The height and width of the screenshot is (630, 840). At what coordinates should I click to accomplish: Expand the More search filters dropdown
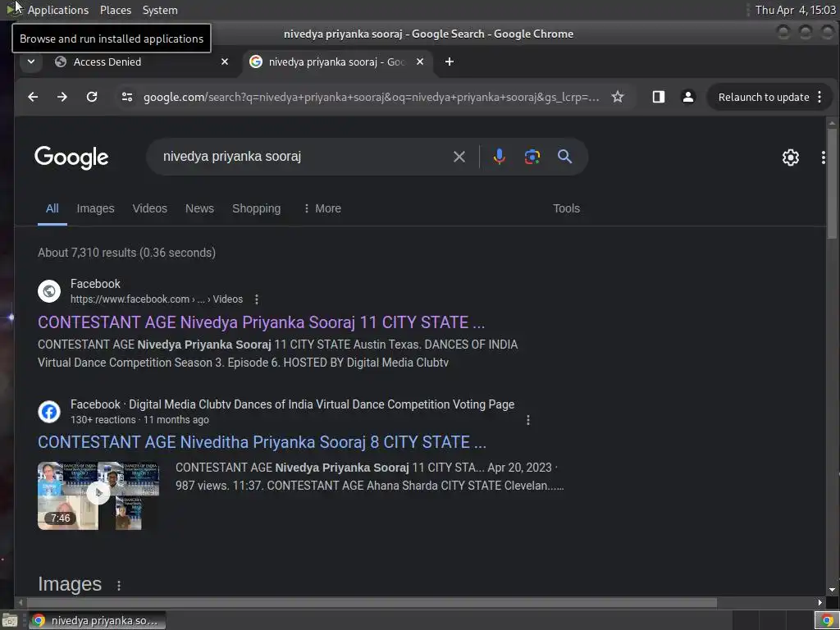click(322, 208)
